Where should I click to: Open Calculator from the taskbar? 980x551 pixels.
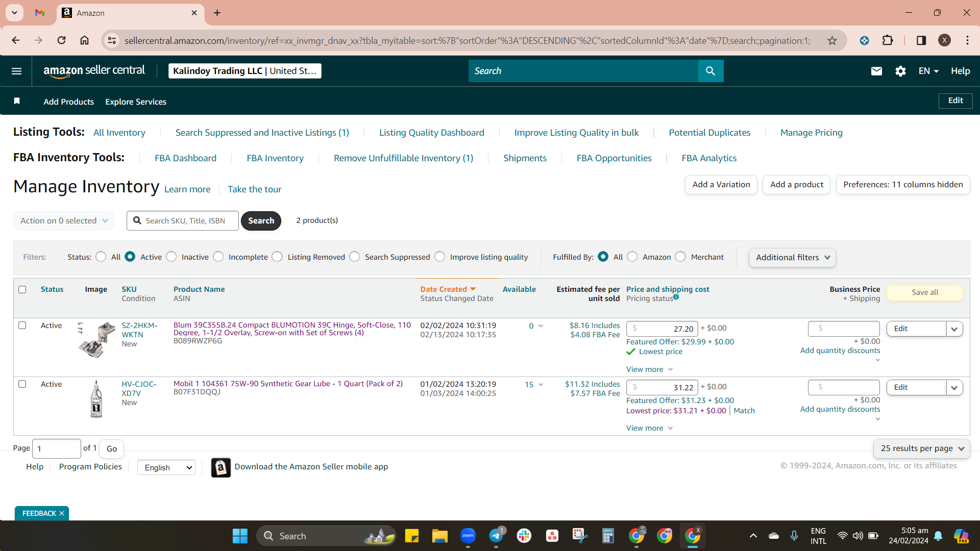(x=608, y=536)
